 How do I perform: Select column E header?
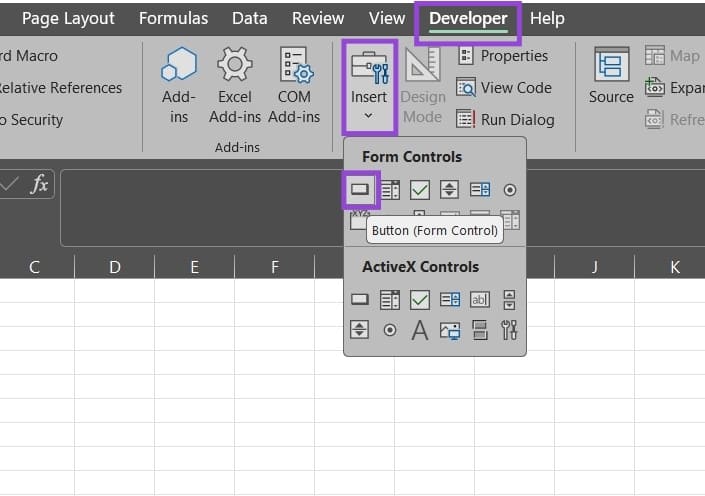click(x=195, y=267)
